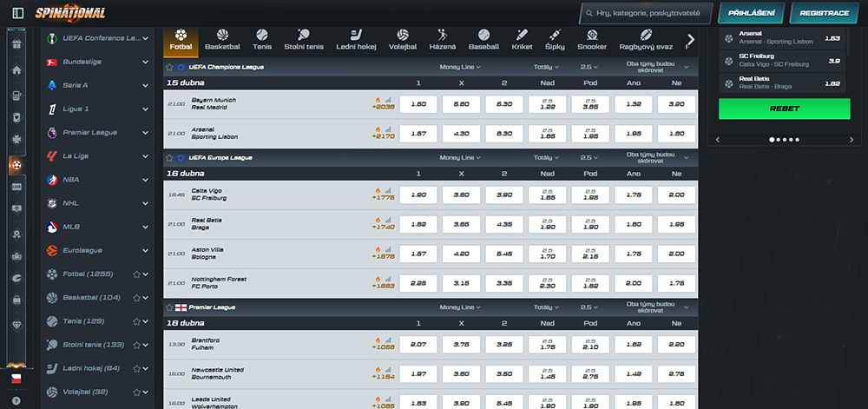Screen dimensions: 868x409
Task: Select the Basketbal sport tab
Action: point(222,41)
